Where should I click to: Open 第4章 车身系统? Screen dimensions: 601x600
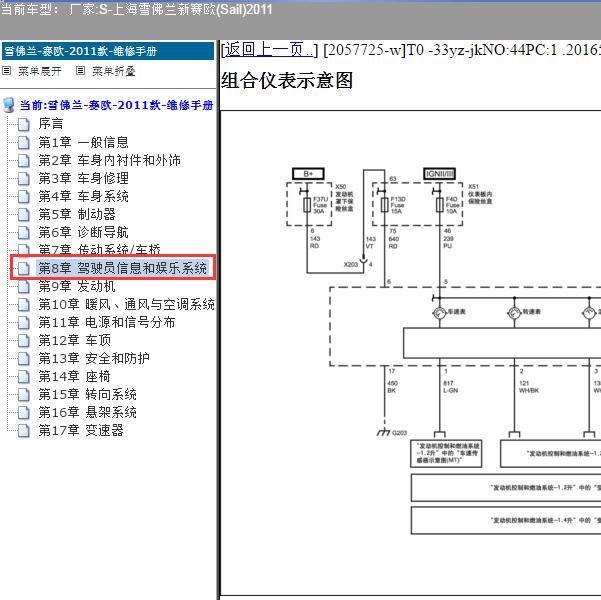click(x=83, y=196)
